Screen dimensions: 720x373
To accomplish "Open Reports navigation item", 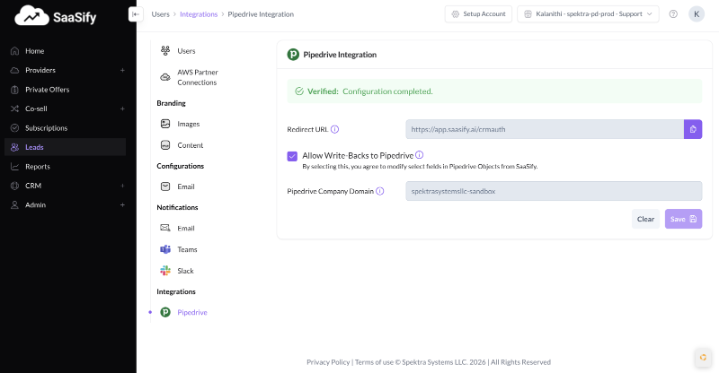I will pyautogui.click(x=38, y=167).
